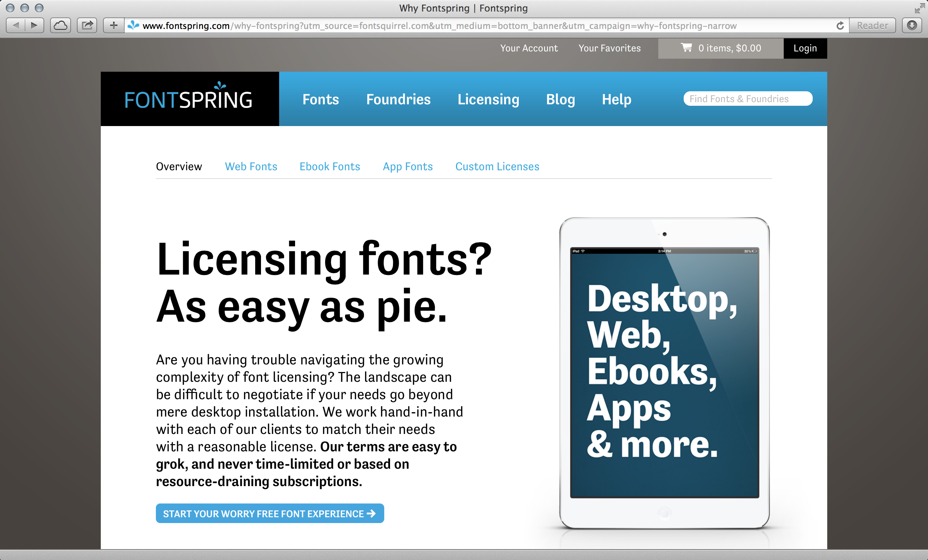Click the plus add-bookmark button
928x560 pixels.
tap(113, 26)
